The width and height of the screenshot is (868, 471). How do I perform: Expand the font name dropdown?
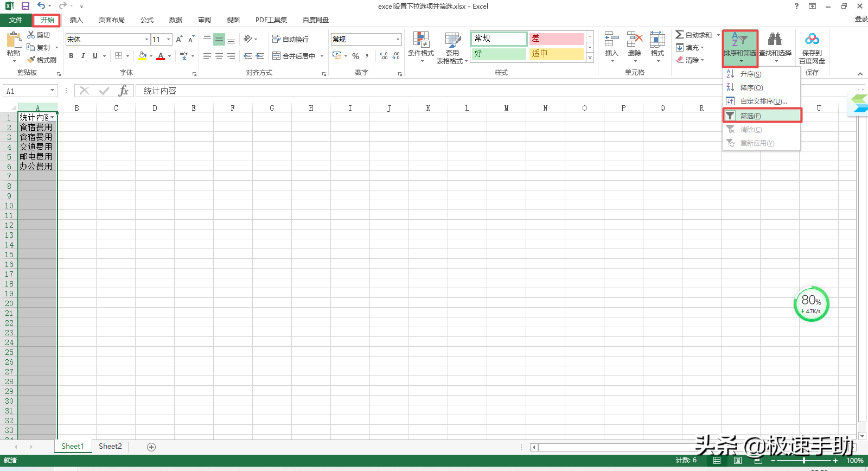(146, 39)
